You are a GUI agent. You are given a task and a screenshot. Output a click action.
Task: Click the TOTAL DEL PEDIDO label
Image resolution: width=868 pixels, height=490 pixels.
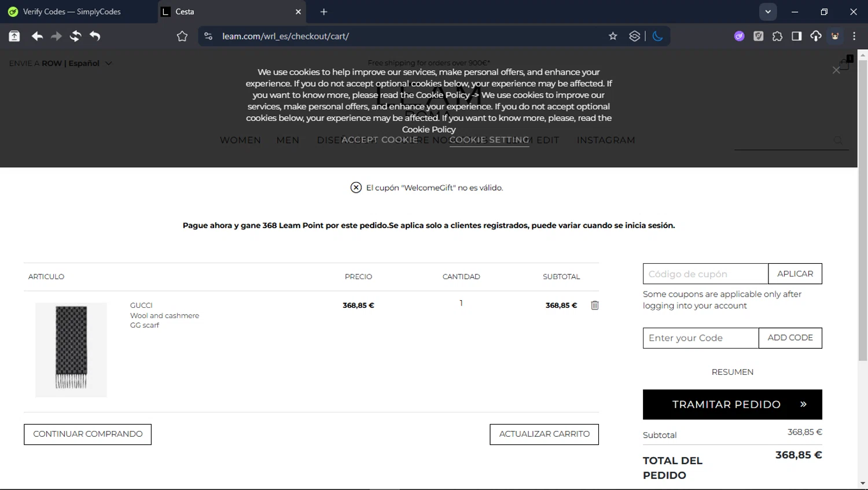(x=672, y=468)
